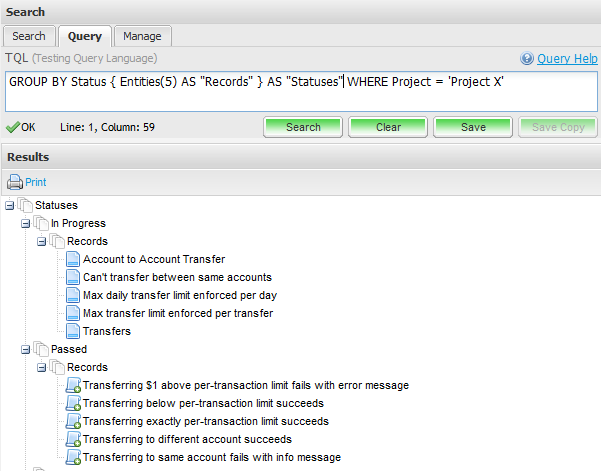Collapse Records under In Progress

(41, 241)
